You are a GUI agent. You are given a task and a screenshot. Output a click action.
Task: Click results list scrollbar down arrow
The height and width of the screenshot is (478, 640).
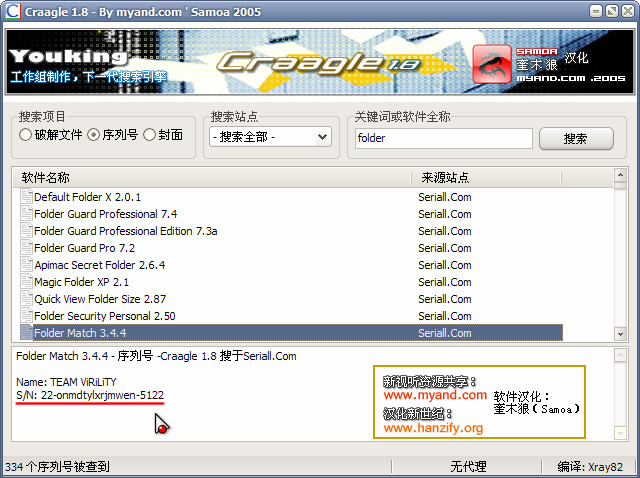click(x=620, y=334)
